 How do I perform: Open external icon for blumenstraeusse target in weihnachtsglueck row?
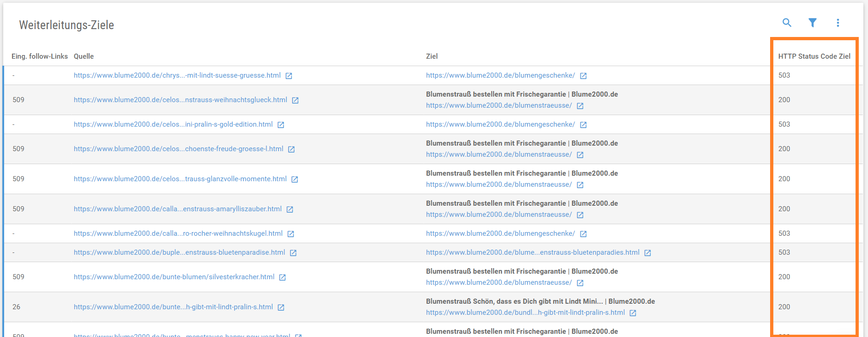point(580,106)
